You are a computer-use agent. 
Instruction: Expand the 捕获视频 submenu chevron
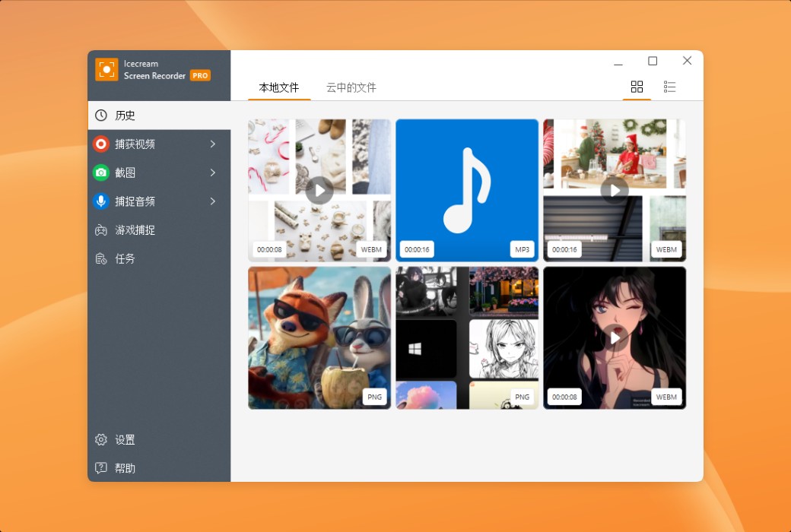214,144
